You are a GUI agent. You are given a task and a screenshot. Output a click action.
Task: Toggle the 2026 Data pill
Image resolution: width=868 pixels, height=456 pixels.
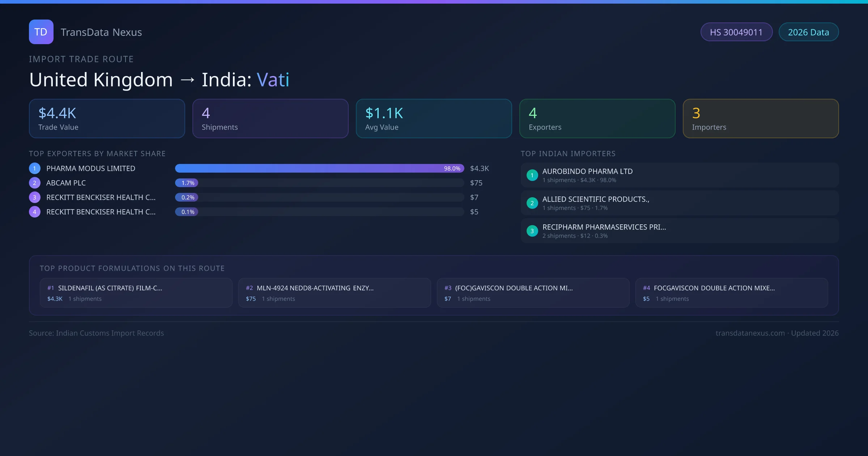(x=808, y=32)
